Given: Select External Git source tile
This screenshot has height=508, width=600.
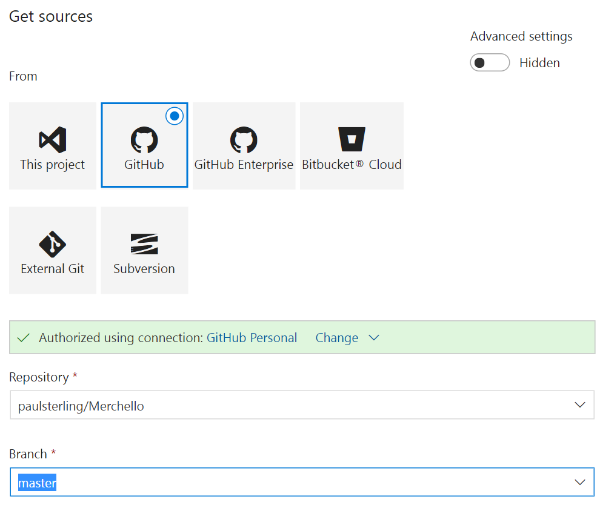Looking at the screenshot, I should coord(52,250).
